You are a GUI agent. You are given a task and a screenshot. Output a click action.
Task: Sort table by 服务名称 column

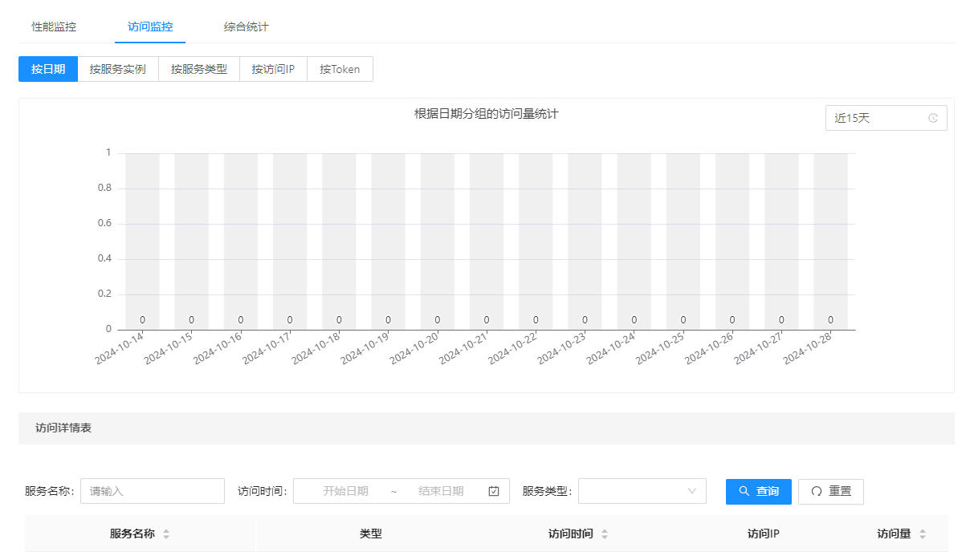click(166, 534)
